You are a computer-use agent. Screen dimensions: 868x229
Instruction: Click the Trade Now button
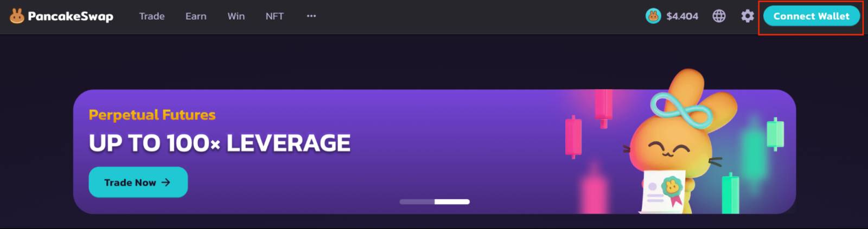138,182
